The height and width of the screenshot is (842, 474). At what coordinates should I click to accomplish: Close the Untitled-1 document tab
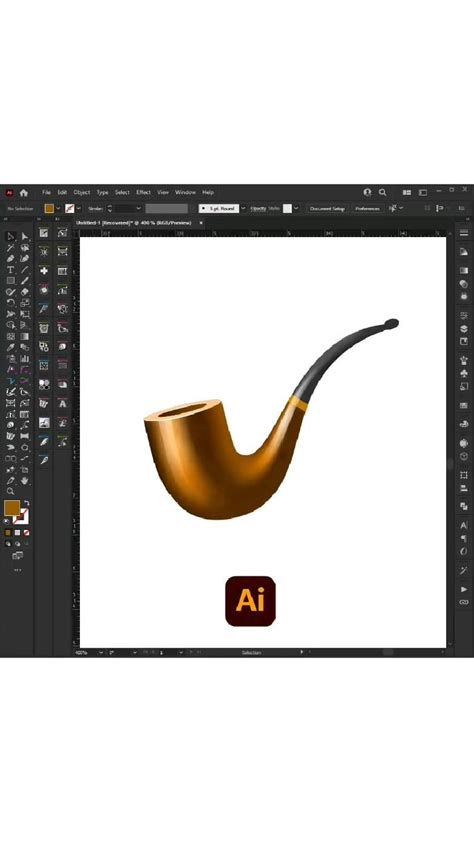coord(201,222)
